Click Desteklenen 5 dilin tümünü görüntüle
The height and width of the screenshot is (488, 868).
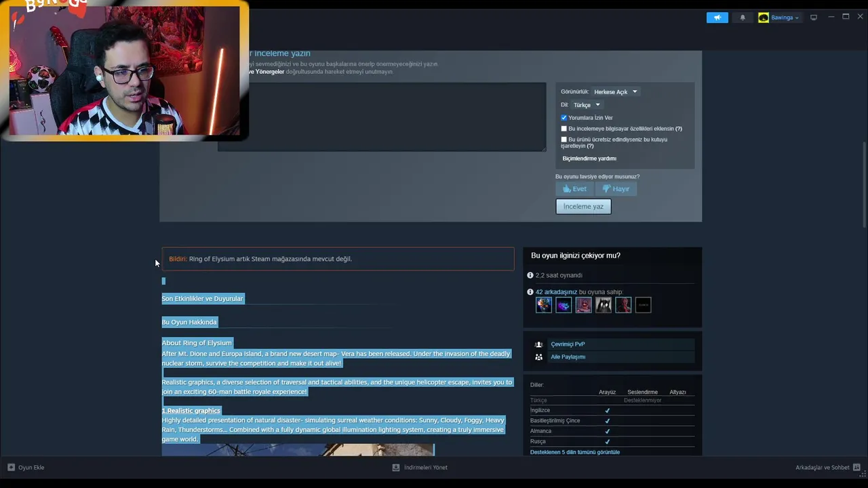click(575, 452)
